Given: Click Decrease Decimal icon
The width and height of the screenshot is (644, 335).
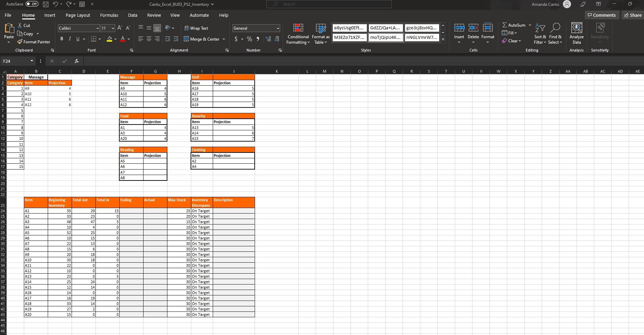Looking at the screenshot, I should 277,39.
